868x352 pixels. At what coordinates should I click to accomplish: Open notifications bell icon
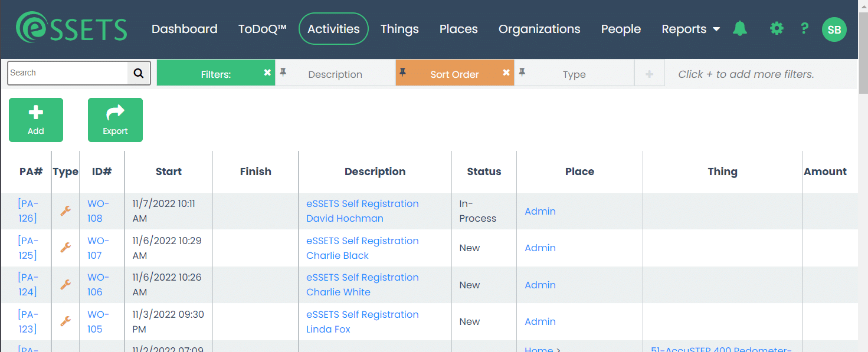pos(740,28)
